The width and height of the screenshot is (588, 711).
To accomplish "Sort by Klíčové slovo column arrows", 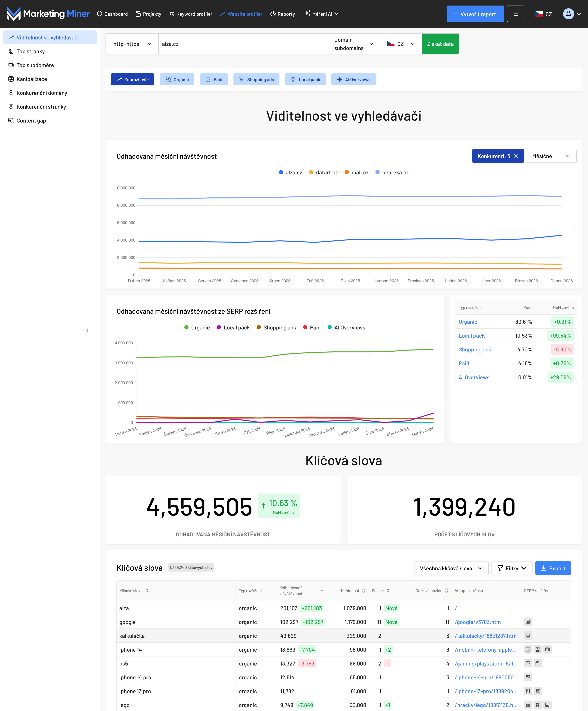I will 147,590.
